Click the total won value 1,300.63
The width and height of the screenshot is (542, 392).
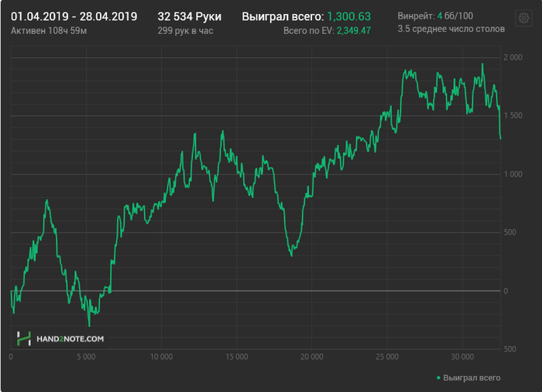(348, 16)
